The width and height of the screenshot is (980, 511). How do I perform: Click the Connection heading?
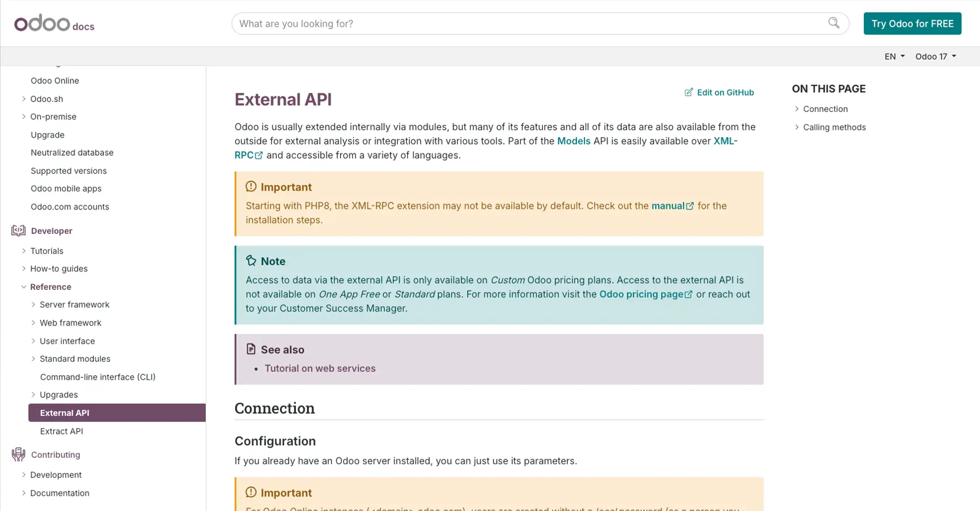[275, 408]
